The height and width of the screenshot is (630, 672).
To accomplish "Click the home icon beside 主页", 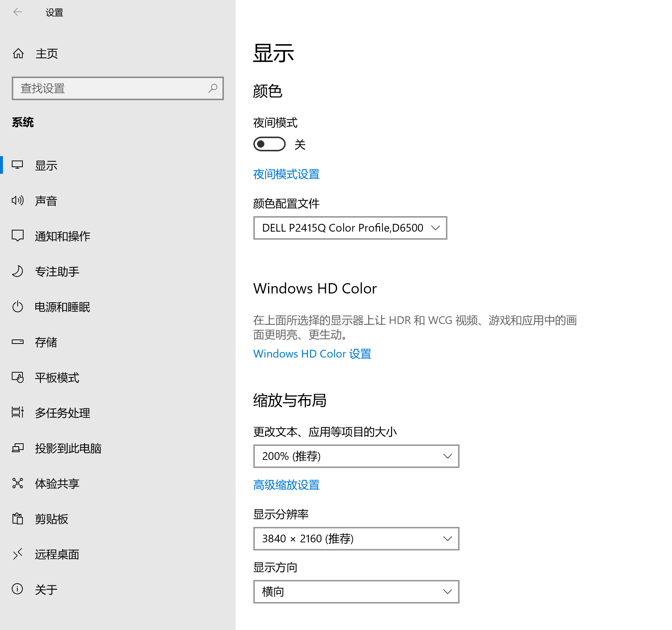I will (x=18, y=54).
